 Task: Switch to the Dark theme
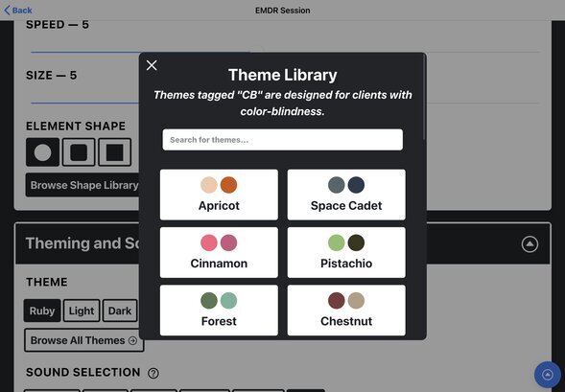(120, 311)
